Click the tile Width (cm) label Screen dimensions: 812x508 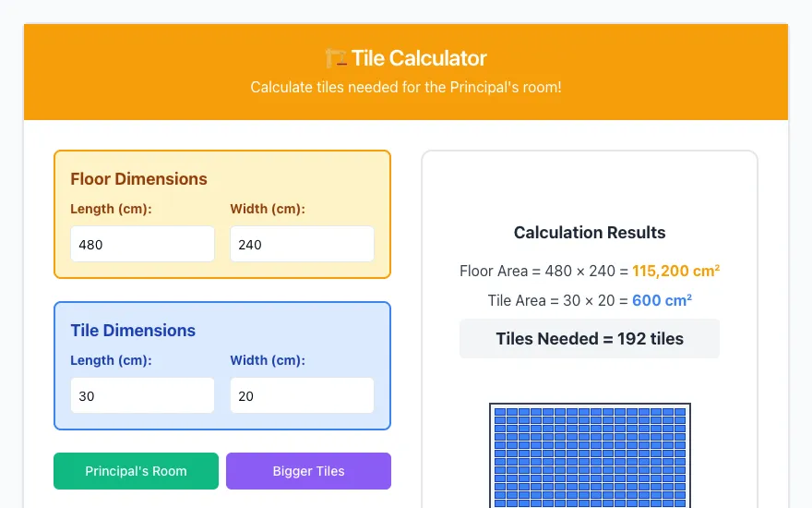tap(268, 359)
